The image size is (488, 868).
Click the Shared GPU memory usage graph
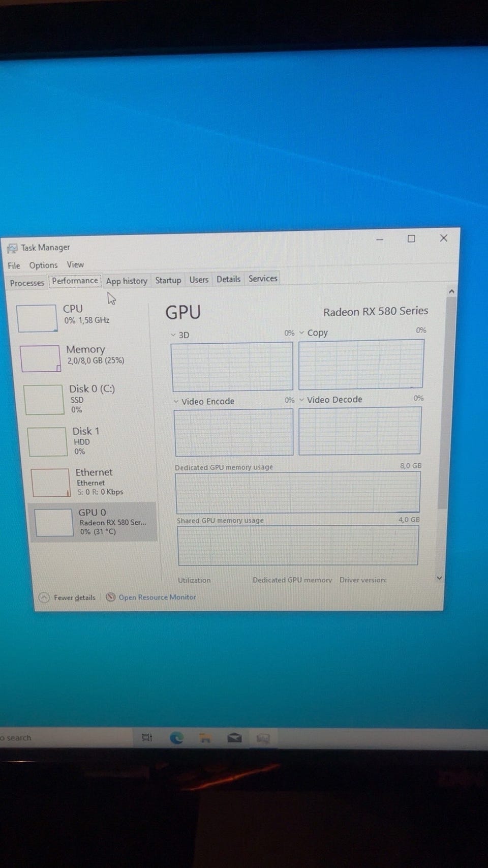coord(298,545)
